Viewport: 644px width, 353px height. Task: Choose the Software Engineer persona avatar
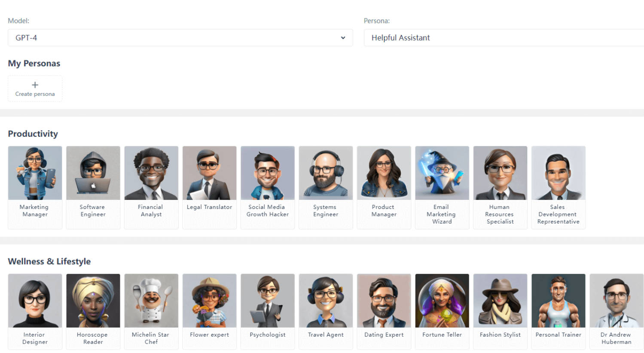(x=93, y=173)
